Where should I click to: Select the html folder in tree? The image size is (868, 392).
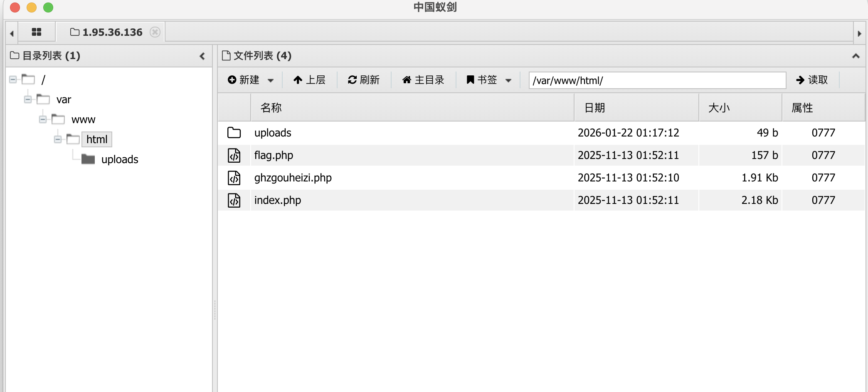pyautogui.click(x=97, y=139)
